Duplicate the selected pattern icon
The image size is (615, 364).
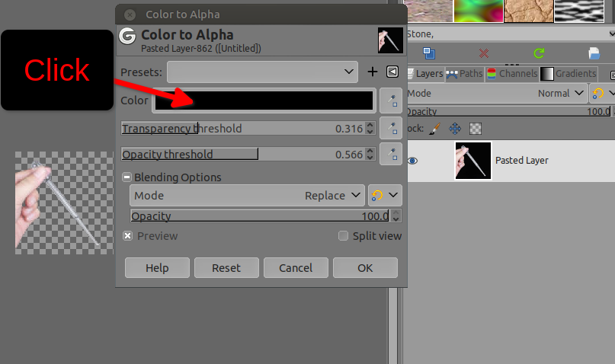pos(429,53)
